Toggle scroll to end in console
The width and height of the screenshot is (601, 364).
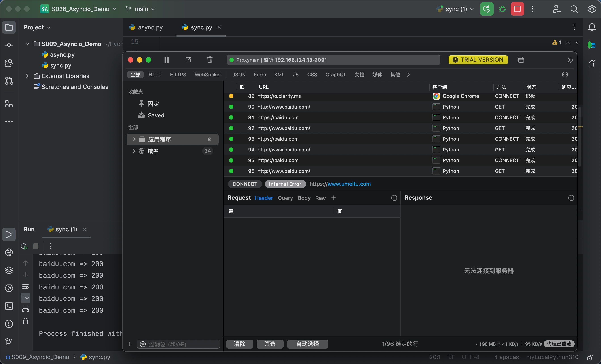click(x=26, y=298)
